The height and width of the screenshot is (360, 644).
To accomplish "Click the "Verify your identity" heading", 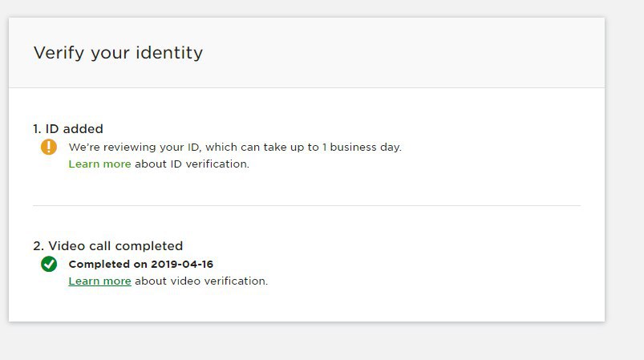I will (x=118, y=53).
